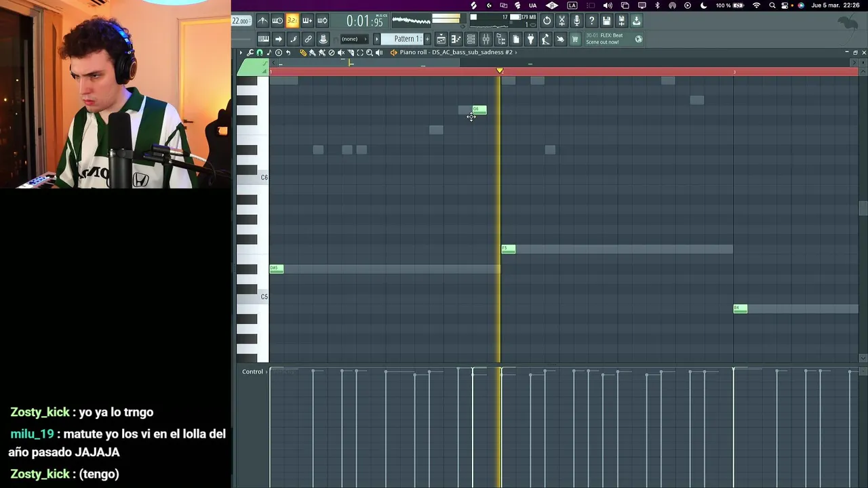Select the Zoom magnifier tool
868x488 pixels.
tap(370, 52)
